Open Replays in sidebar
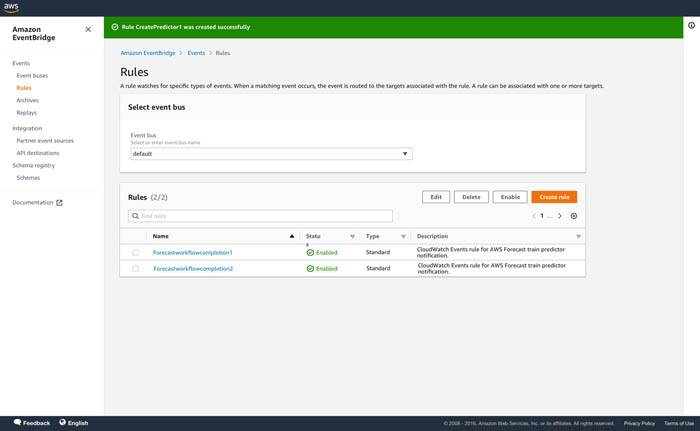700x431 pixels. click(x=26, y=113)
